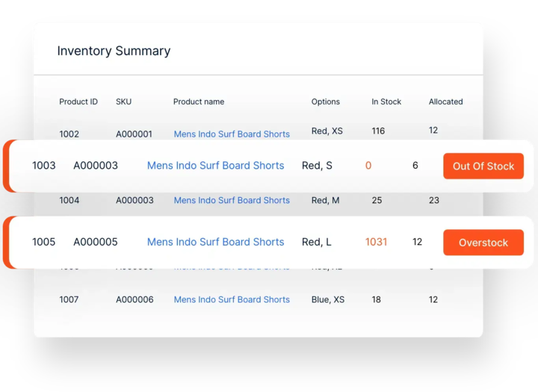This screenshot has width=538, height=392.
Task: Click the Product name column header
Action: (x=199, y=102)
